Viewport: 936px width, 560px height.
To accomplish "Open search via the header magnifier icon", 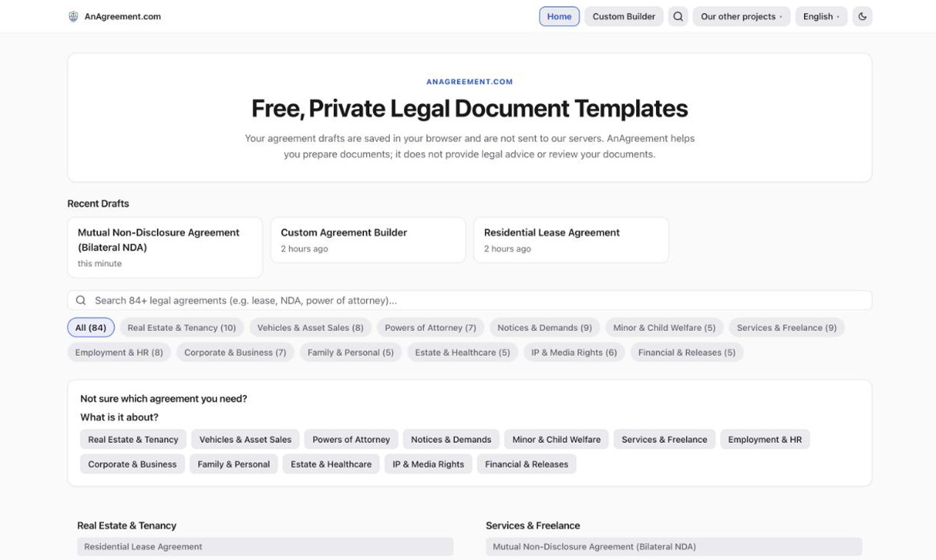I will [678, 16].
